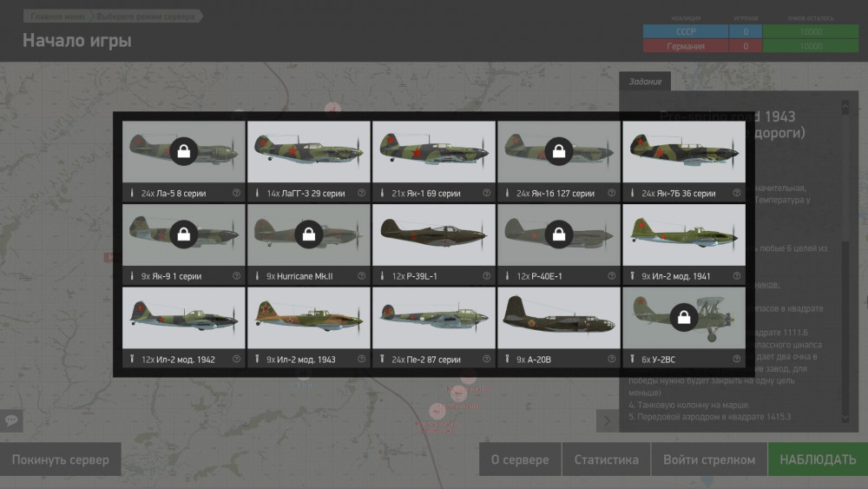Go back to Главное меню breadcrumb
The width and height of the screenshot is (868, 489).
point(57,17)
